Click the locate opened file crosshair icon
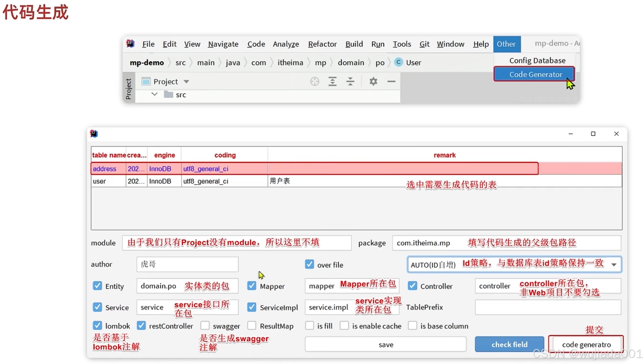The image size is (644, 364). [x=314, y=81]
